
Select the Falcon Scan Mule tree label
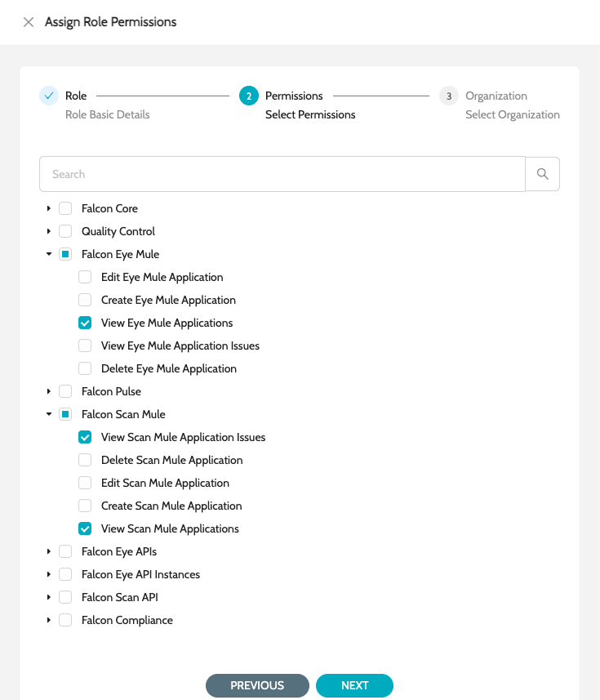coord(123,414)
